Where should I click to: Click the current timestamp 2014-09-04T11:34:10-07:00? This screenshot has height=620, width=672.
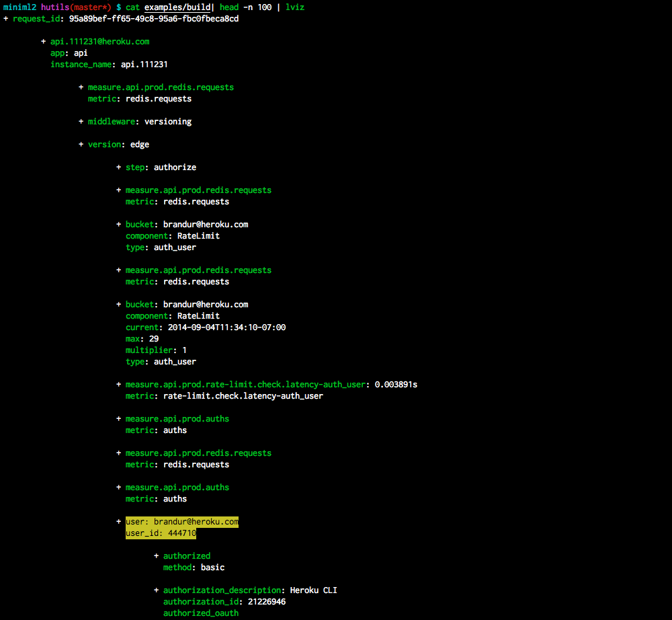click(226, 327)
